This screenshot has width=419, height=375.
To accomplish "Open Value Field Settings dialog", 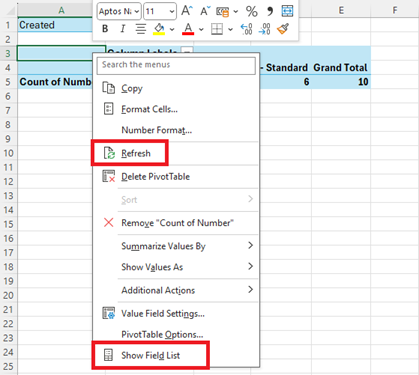I will (176, 313).
